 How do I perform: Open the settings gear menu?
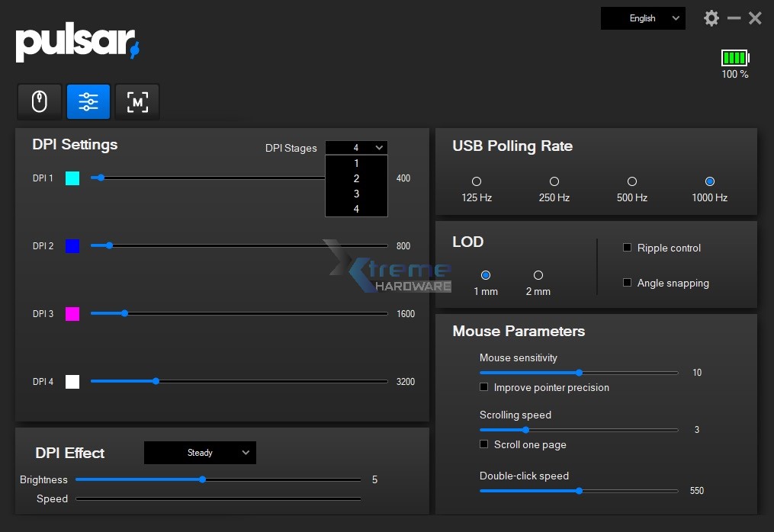711,18
